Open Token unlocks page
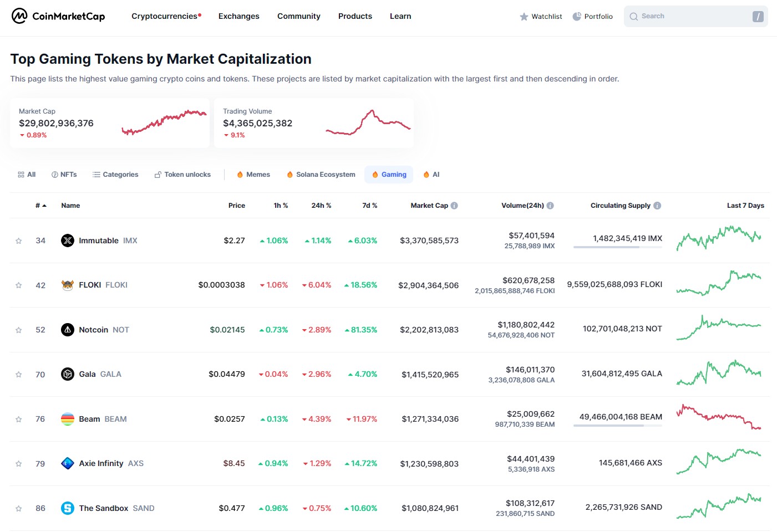777x532 pixels. point(182,175)
